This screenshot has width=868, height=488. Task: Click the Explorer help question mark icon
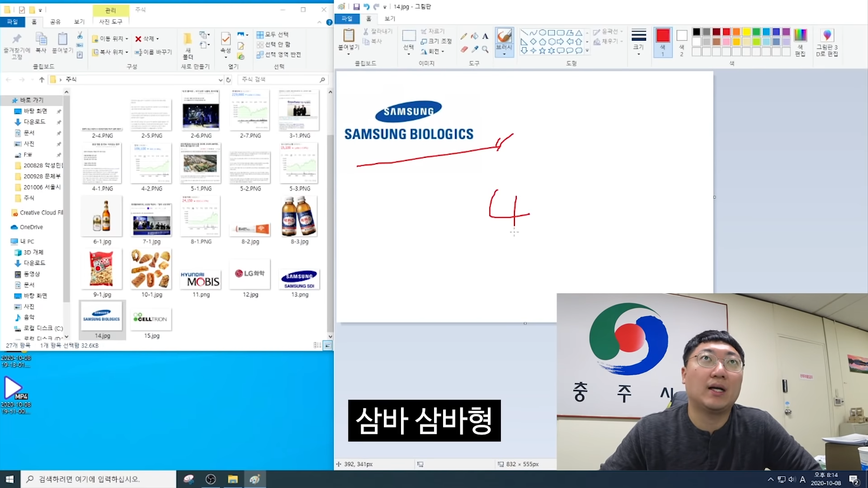[x=329, y=22]
